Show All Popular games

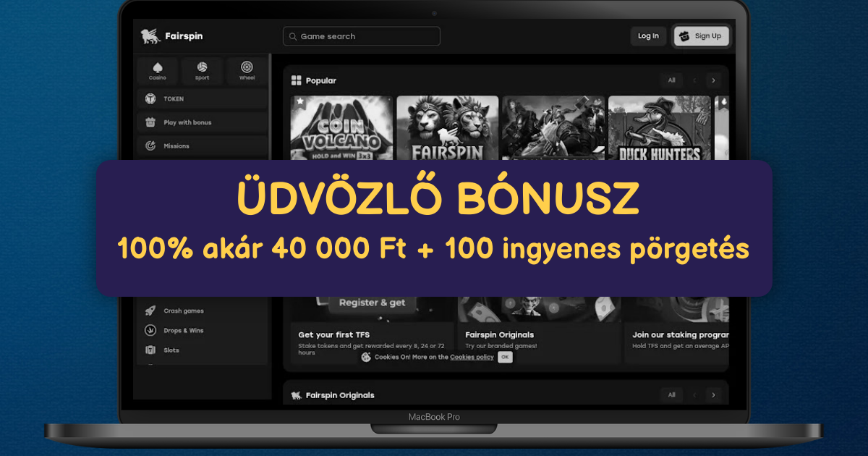tap(671, 80)
